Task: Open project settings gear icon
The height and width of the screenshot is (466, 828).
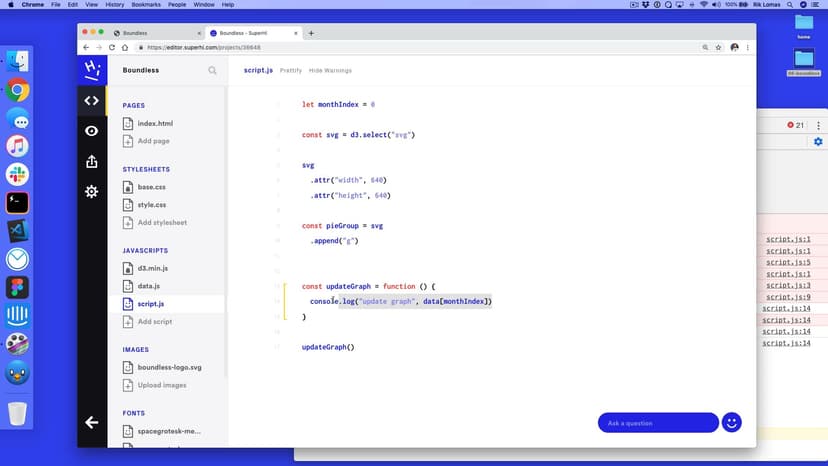Action: pyautogui.click(x=92, y=191)
